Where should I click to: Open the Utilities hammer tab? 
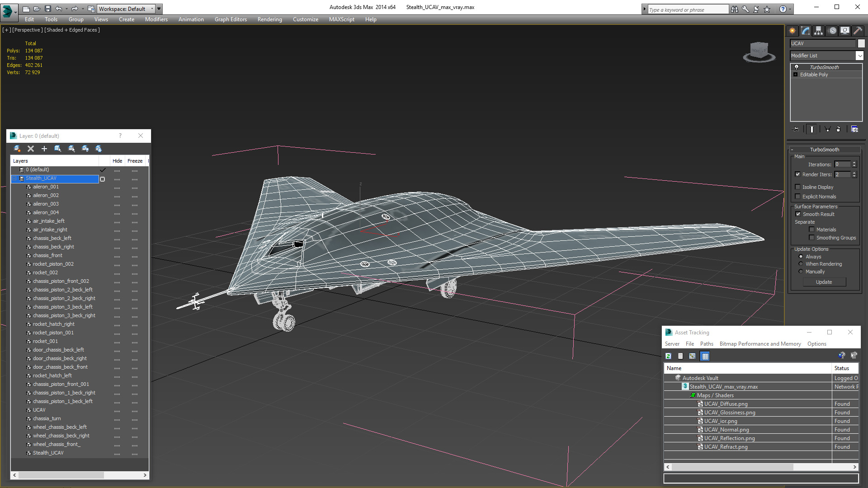pos(858,31)
